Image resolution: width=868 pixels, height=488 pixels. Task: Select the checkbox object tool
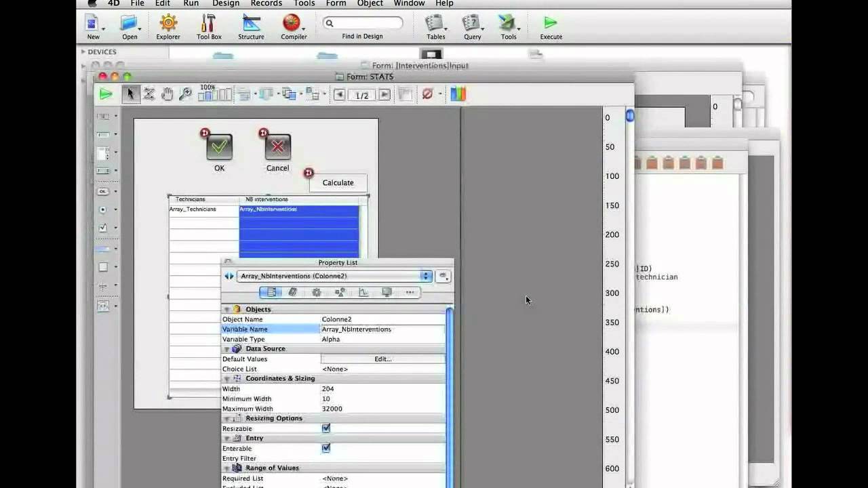tap(103, 228)
